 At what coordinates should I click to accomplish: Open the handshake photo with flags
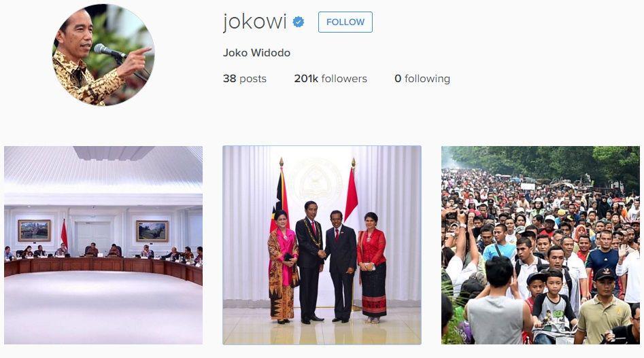(322, 245)
